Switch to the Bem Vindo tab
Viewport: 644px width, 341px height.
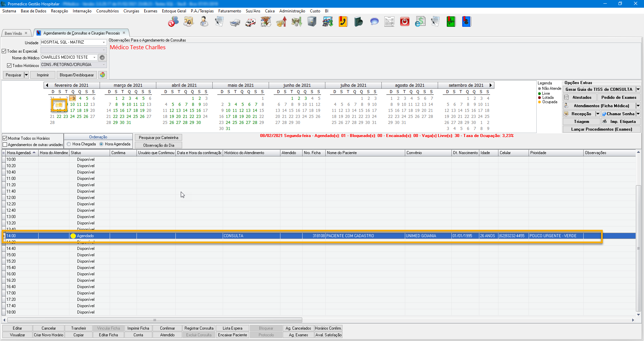point(13,33)
